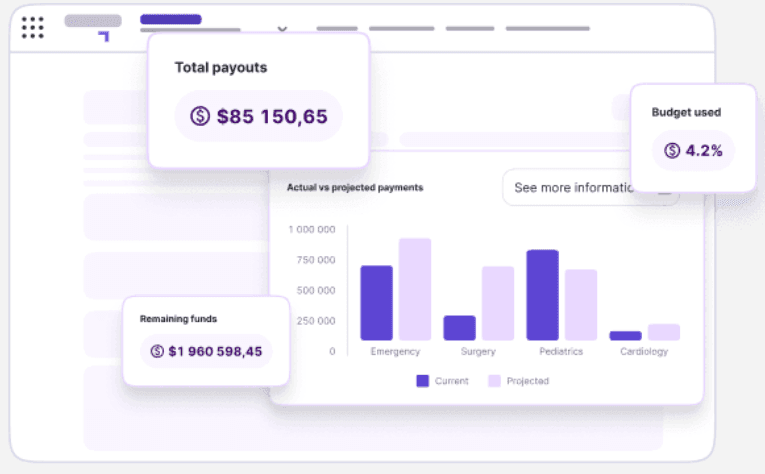The height and width of the screenshot is (474, 765).
Task: Click the dollar icon in Budget used
Action: pos(672,151)
